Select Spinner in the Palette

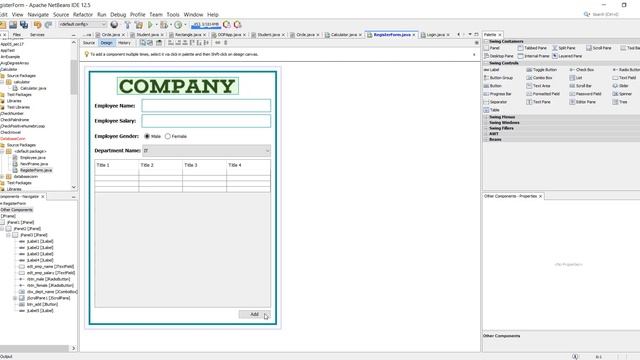click(x=622, y=94)
